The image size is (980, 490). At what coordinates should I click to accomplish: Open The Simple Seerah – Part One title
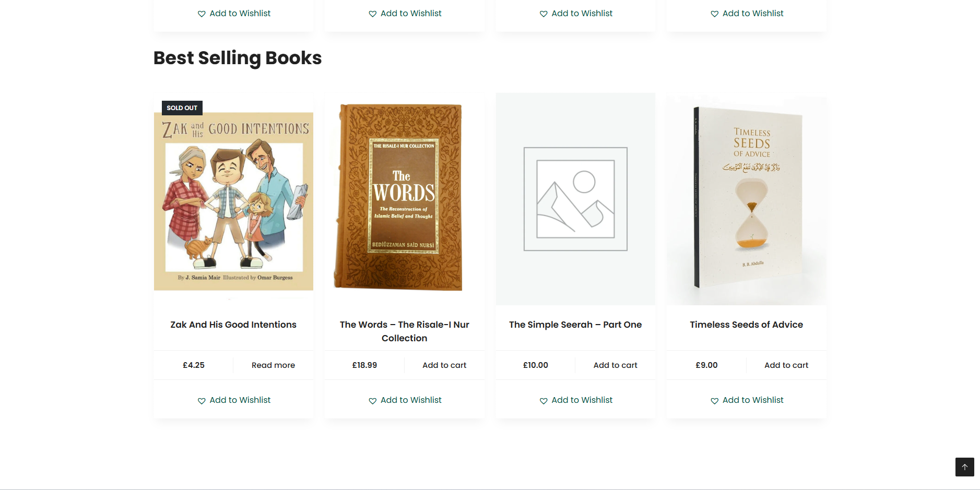click(575, 325)
